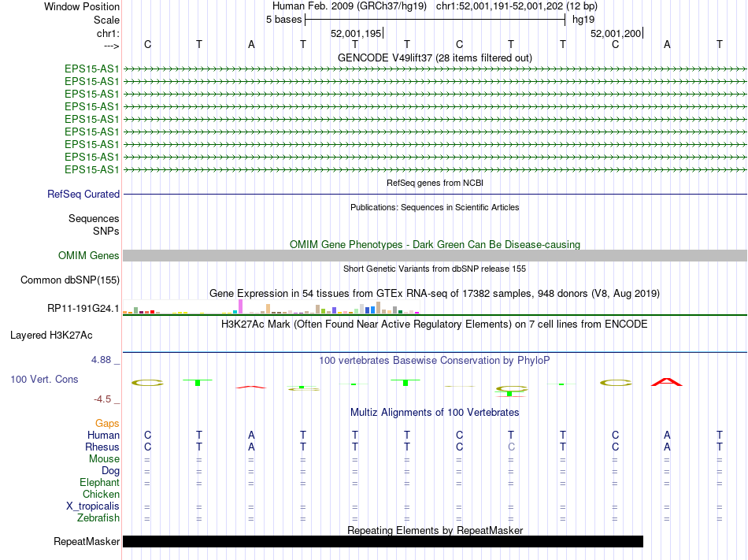Open the GENCODE V49lift37 track title
The image size is (748, 560).
435,57
